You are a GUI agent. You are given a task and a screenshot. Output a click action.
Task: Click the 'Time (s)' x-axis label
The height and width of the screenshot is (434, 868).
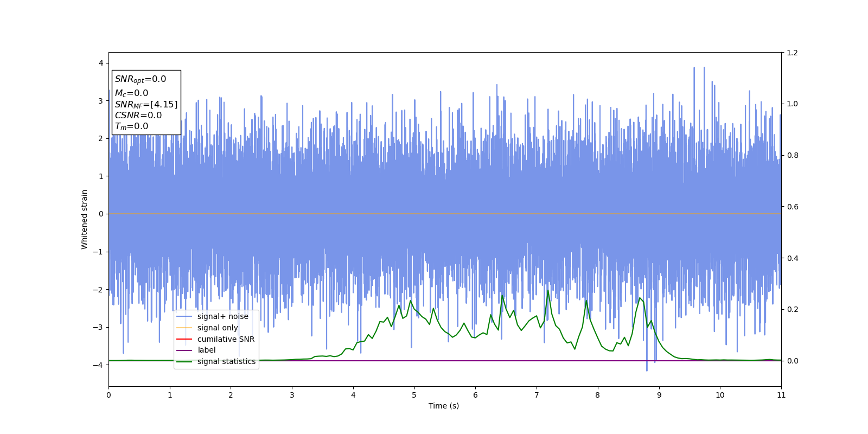click(x=444, y=406)
